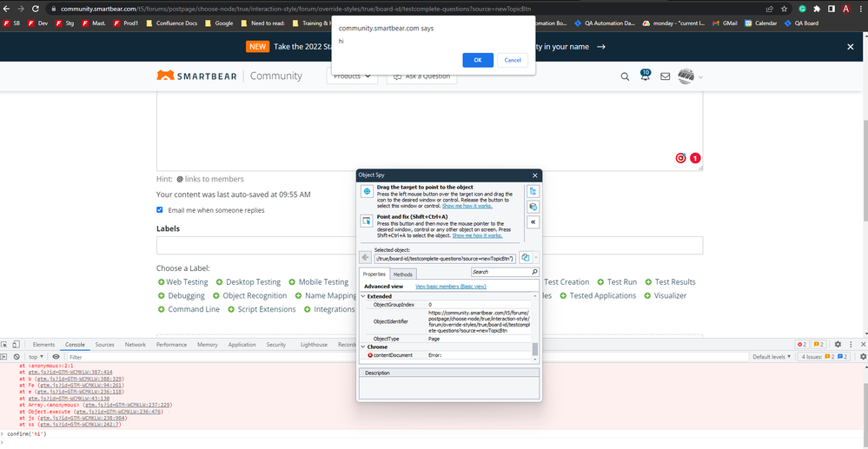Go back in browser history
Viewport: 868px width, 449px height.
click(x=7, y=9)
